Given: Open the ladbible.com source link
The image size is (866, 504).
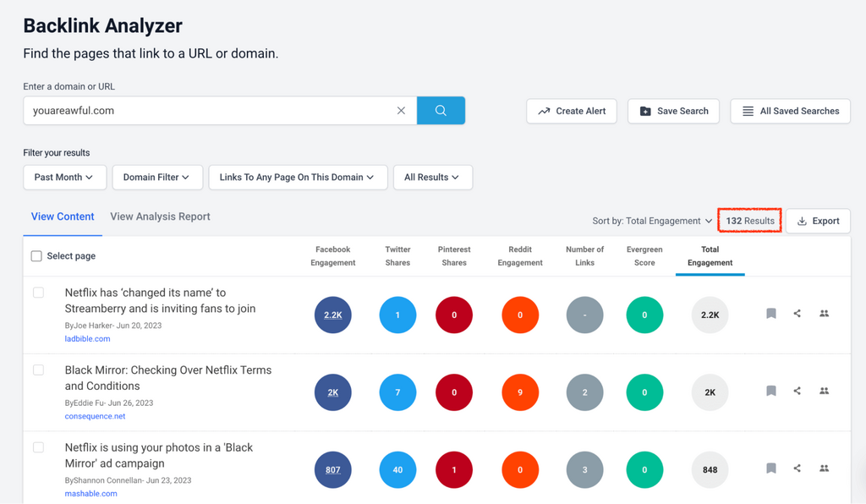Looking at the screenshot, I should pos(87,339).
